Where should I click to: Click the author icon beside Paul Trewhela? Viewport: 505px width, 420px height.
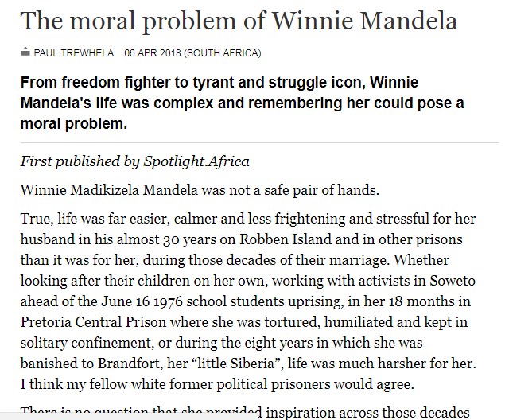coord(25,54)
